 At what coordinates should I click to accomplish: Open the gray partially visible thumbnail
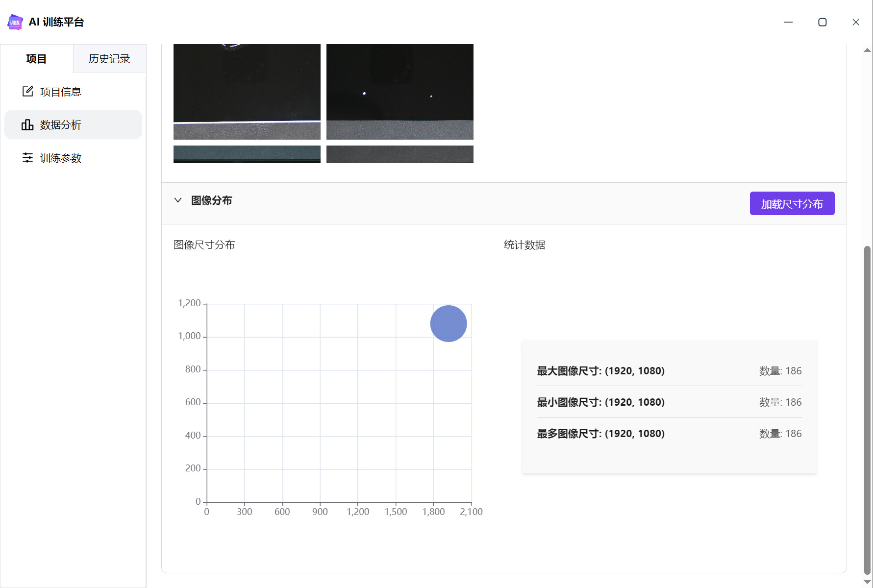400,154
